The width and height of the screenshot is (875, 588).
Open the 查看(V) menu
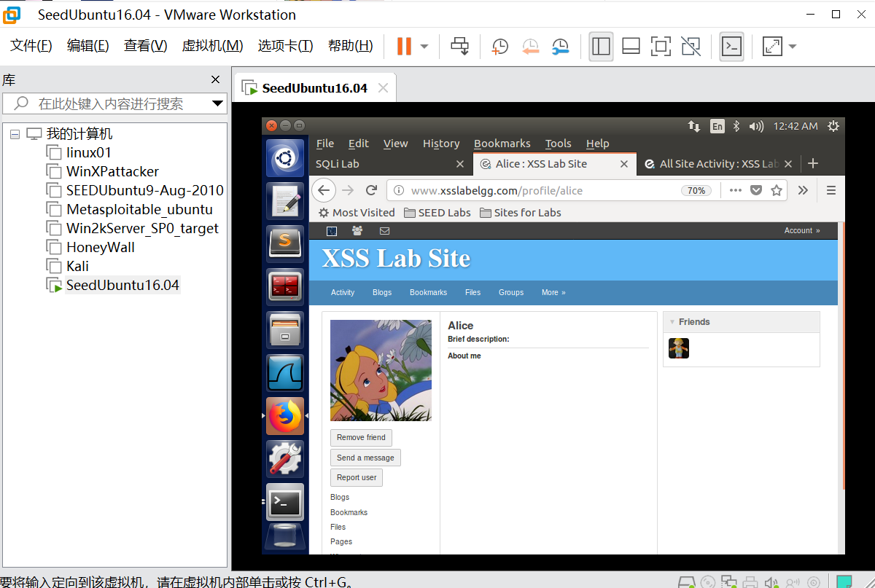[145, 46]
